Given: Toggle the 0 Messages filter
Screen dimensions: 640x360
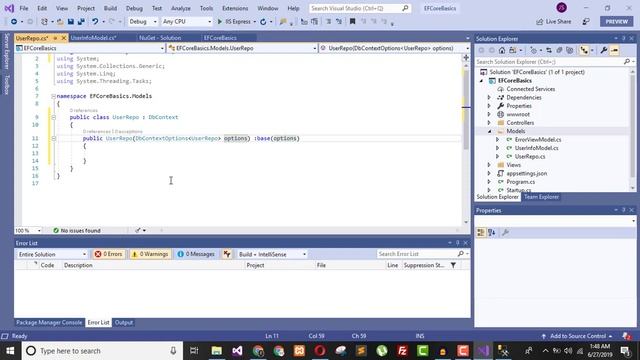Looking at the screenshot, I should coord(196,254).
